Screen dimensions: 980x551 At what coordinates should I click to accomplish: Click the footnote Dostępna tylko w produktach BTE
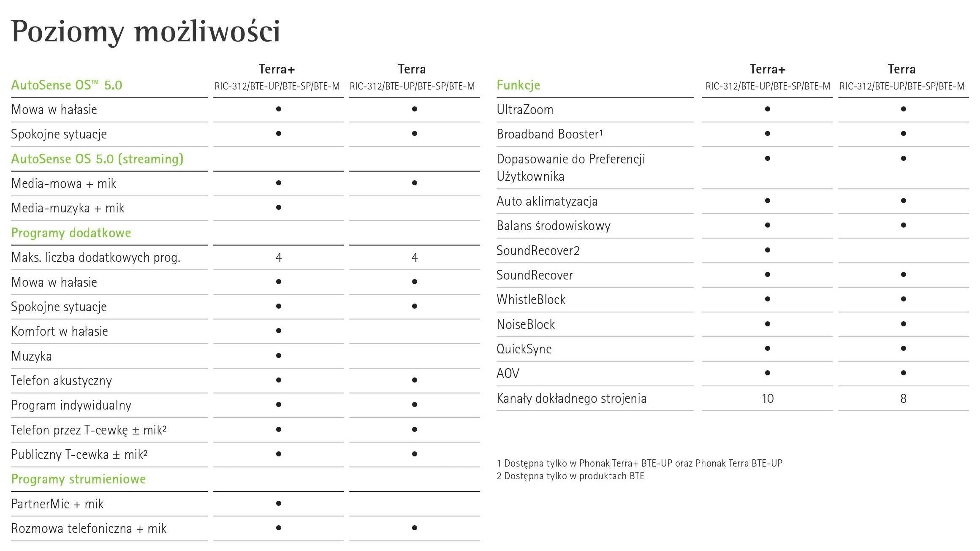tap(570, 476)
